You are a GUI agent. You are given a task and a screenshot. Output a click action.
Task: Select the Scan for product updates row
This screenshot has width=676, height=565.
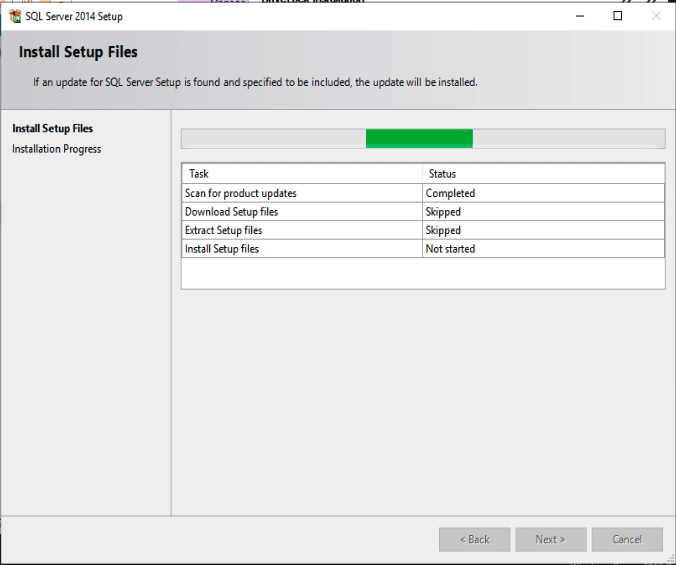[x=241, y=193]
